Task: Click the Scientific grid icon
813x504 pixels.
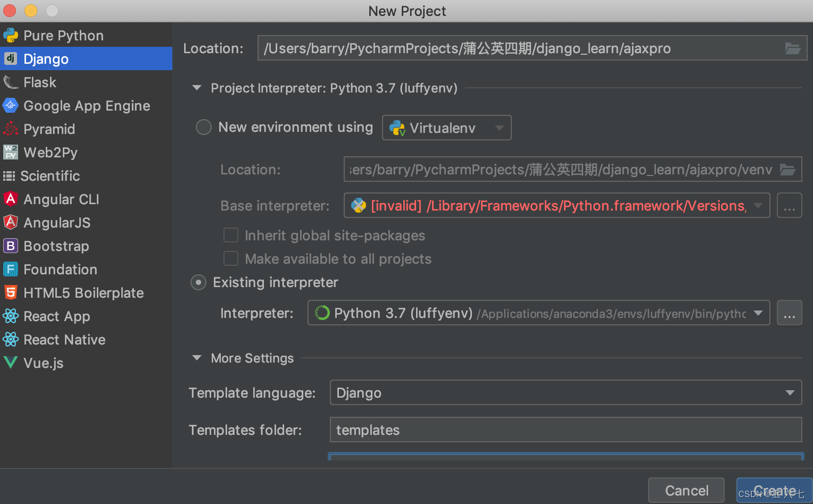Action: 9,176
